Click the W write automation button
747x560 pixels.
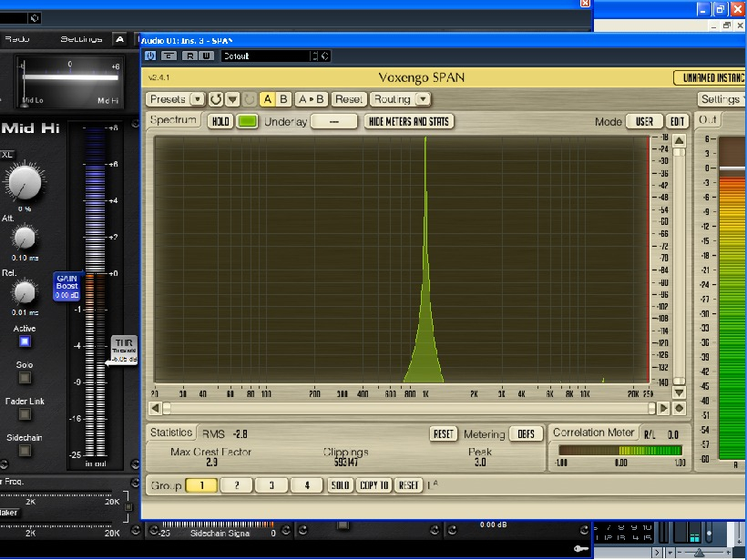click(x=206, y=56)
